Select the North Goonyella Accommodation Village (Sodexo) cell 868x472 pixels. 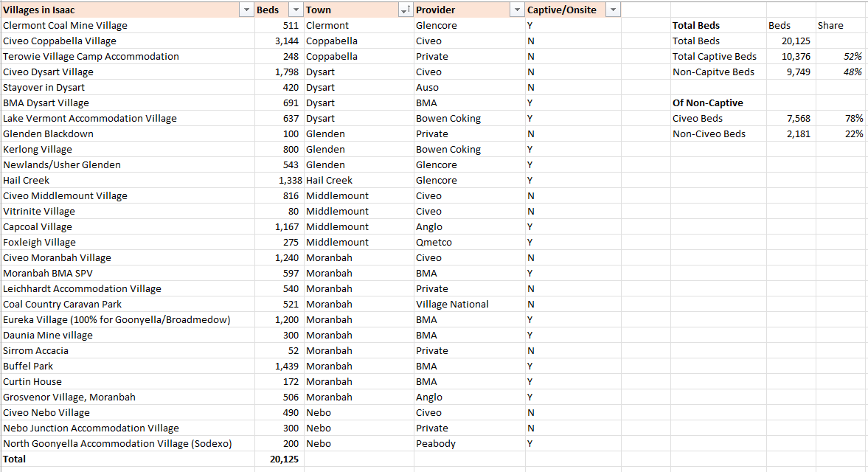tap(128, 444)
